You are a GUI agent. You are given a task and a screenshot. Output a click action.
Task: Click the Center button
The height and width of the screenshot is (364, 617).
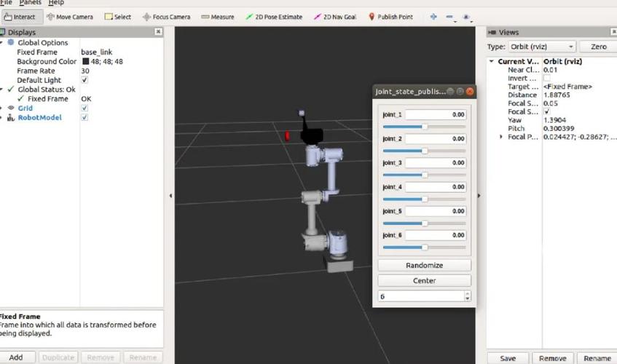point(424,280)
